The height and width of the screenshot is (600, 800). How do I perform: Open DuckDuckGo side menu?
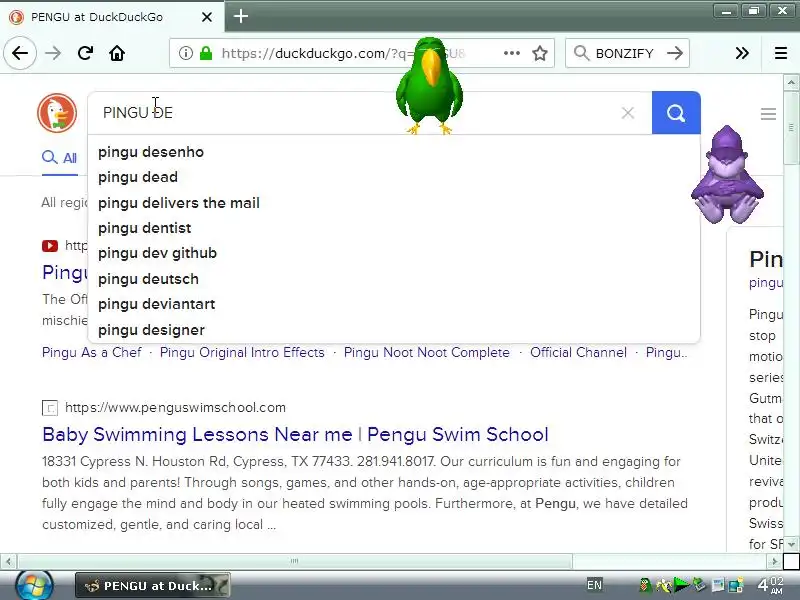click(768, 114)
